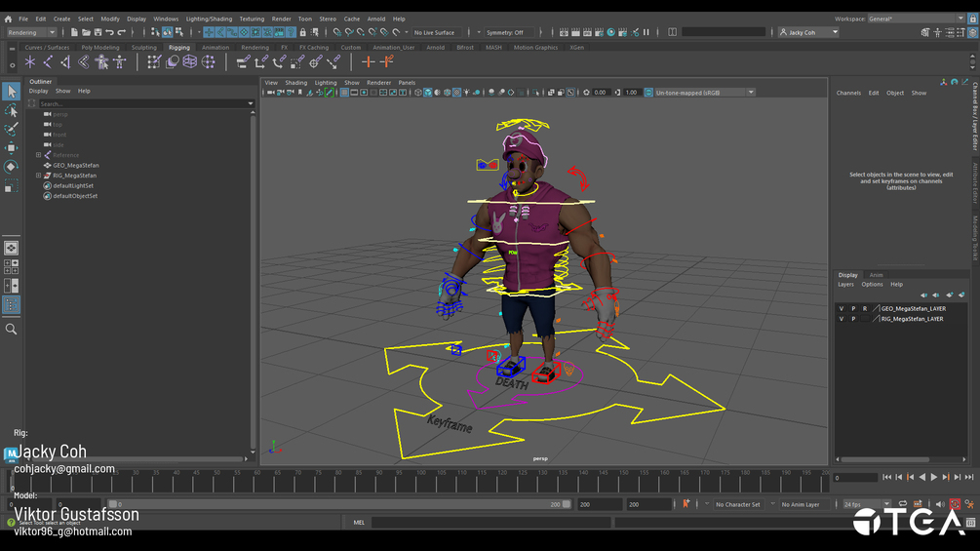Click the orange Set Key shelf icon
The image size is (980, 551).
[x=369, y=61]
